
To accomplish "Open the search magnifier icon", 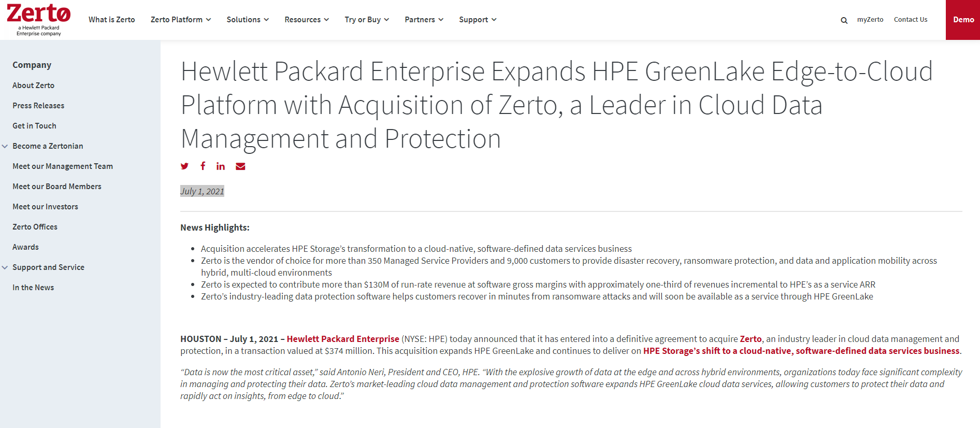I will click(844, 20).
